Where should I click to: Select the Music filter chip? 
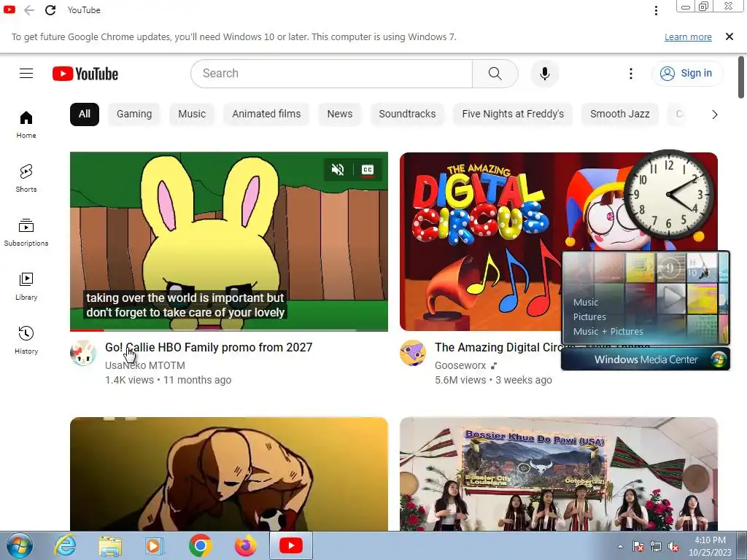[x=192, y=114]
